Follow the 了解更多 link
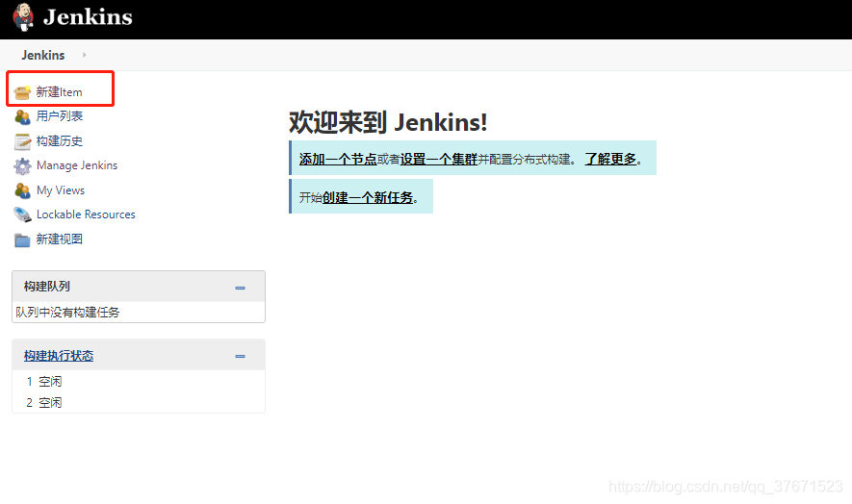Screen dimensions: 852x504 pyautogui.click(x=610, y=159)
